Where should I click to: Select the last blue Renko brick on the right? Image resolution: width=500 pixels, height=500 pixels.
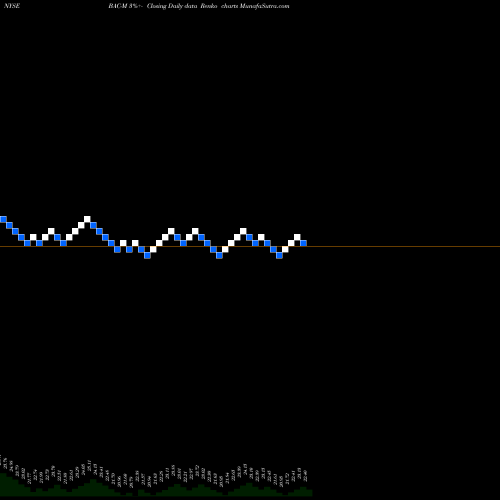point(303,243)
